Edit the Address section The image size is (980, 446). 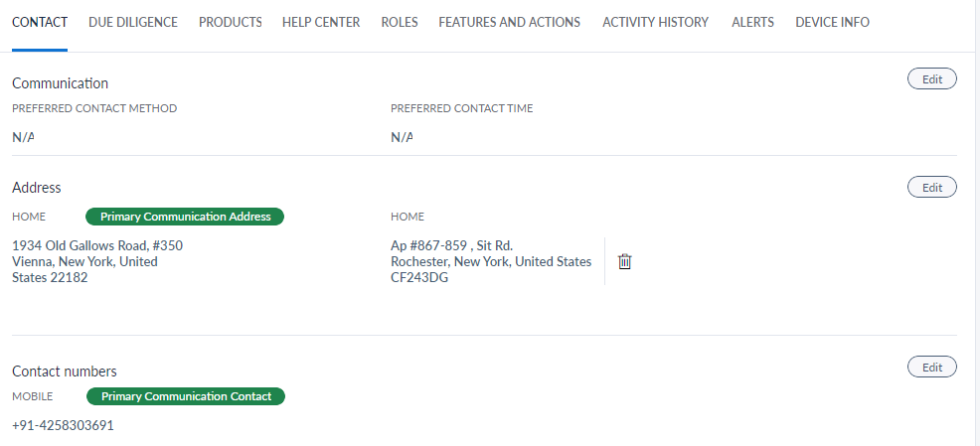932,187
